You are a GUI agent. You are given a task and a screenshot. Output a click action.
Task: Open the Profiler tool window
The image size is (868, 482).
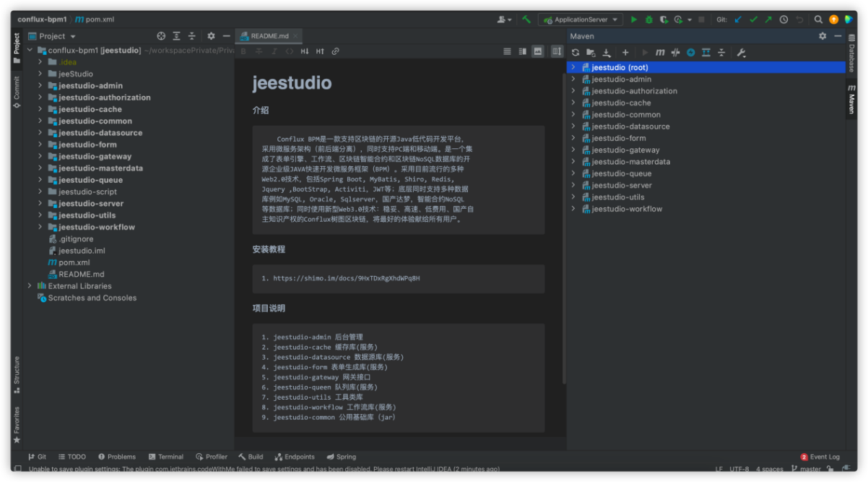coord(212,457)
